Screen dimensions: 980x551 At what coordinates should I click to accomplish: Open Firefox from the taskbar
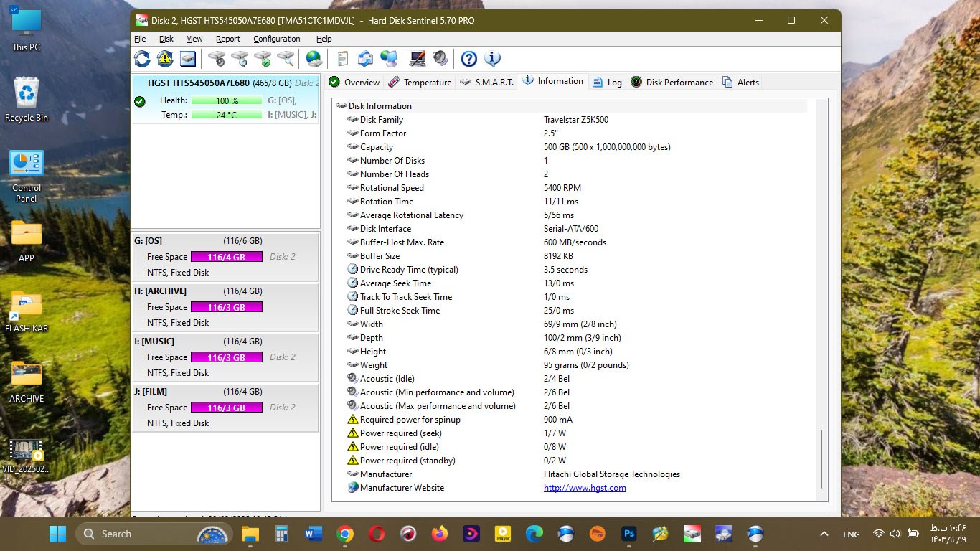tap(440, 534)
